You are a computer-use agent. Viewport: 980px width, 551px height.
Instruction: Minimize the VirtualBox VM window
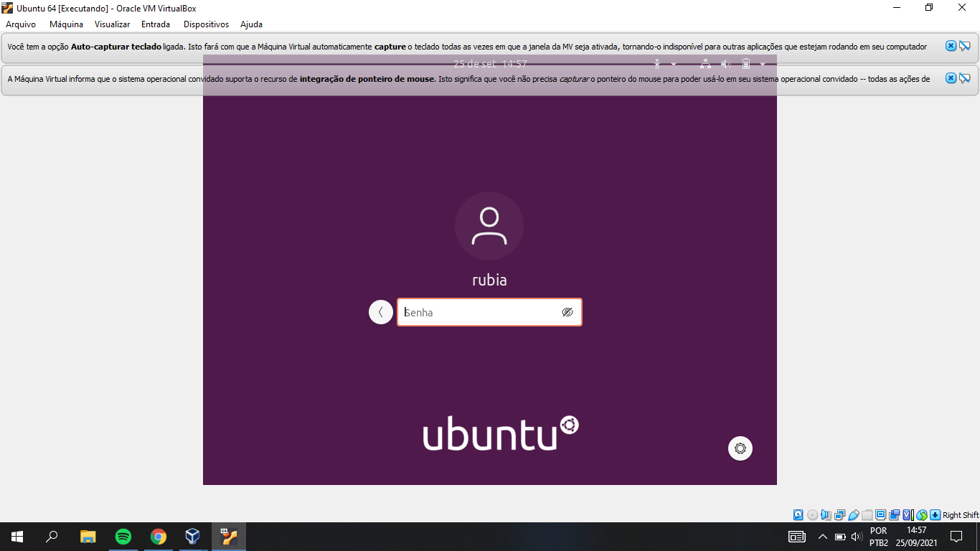(x=897, y=8)
